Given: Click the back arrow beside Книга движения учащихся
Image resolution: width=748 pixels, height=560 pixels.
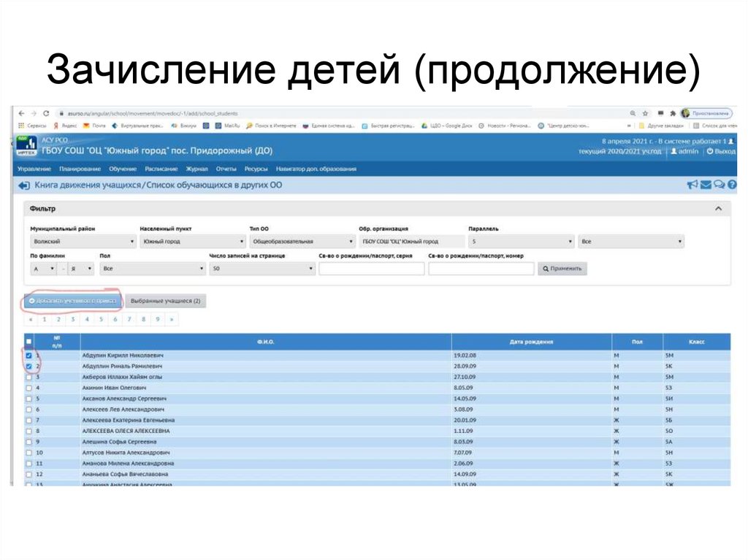Looking at the screenshot, I should 23,185.
